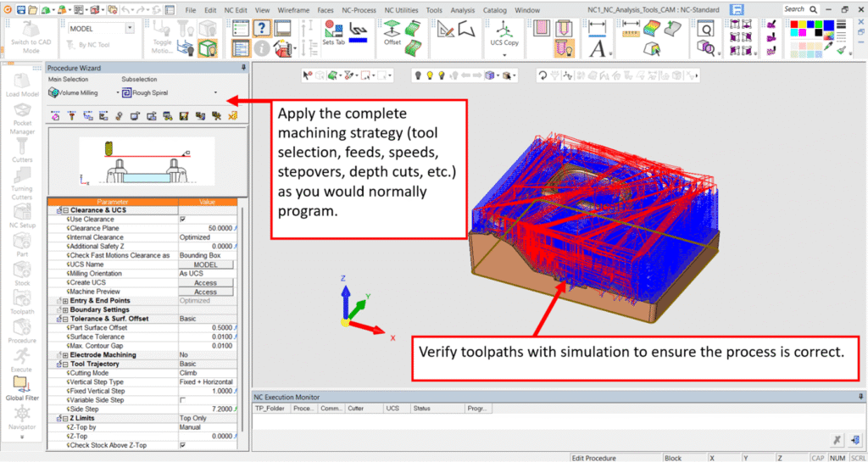868x462 pixels.
Task: Click the blue layout icon beside window title
Action: pyautogui.click(x=737, y=10)
